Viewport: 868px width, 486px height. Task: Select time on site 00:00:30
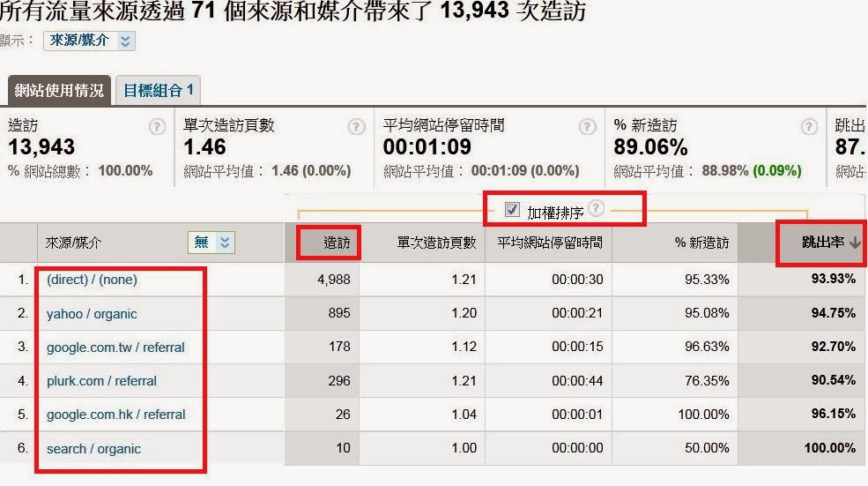pos(577,280)
